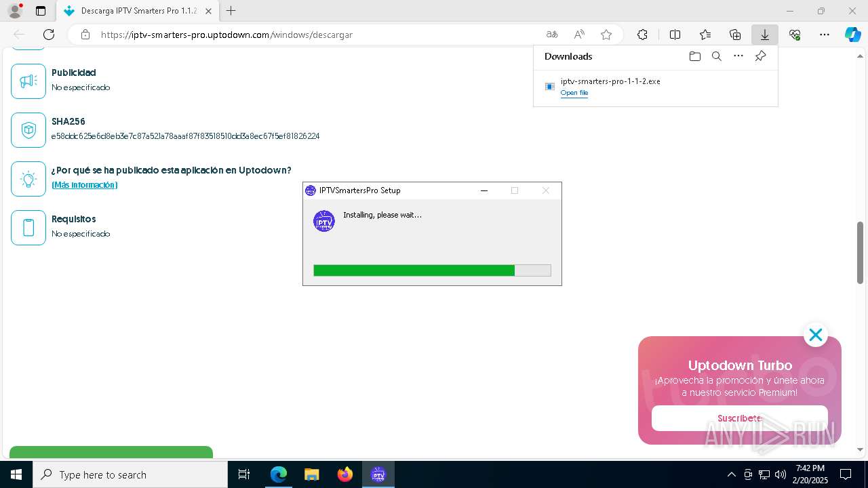Image resolution: width=868 pixels, height=488 pixels.
Task: Click Open file link for downloaded exe
Action: click(574, 93)
